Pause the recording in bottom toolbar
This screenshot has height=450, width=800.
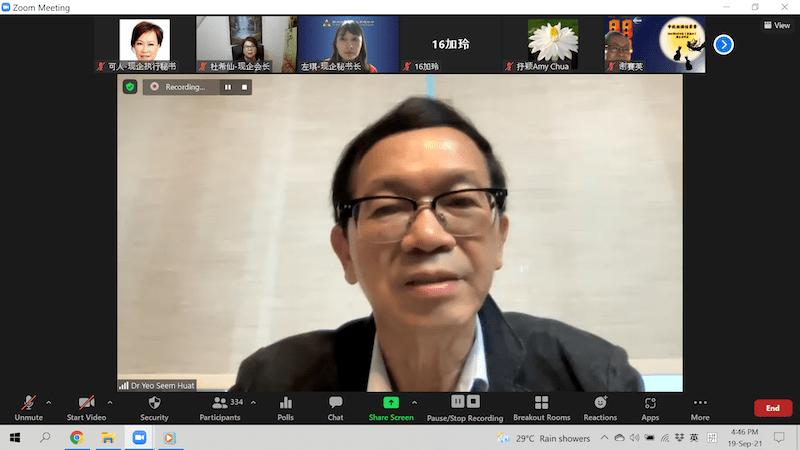pyautogui.click(x=457, y=402)
